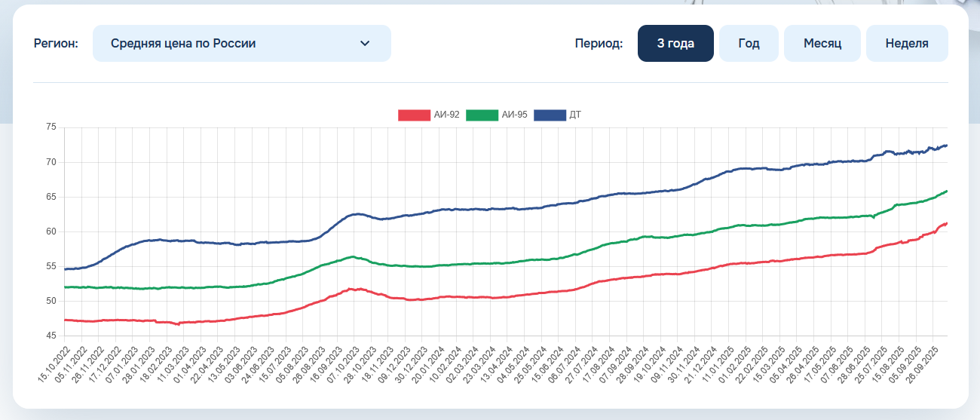Image resolution: width=980 pixels, height=420 pixels.
Task: Switch period to "Год"
Action: 749,44
